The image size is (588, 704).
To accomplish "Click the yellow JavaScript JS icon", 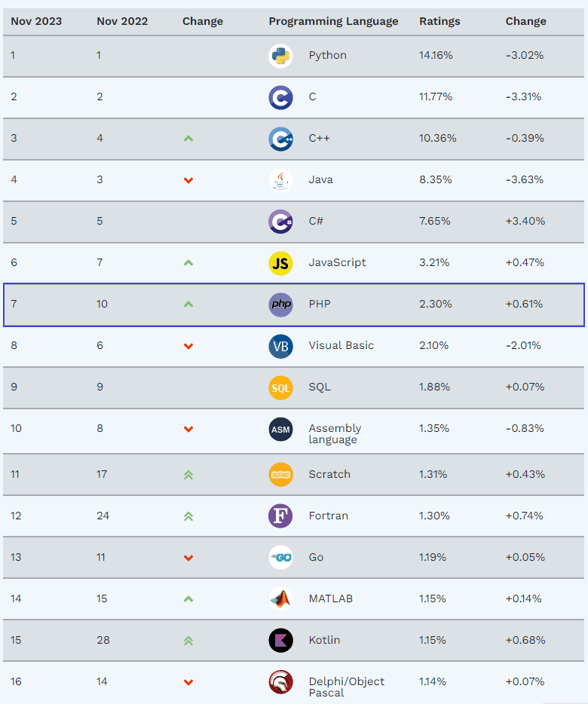I will pos(280,263).
